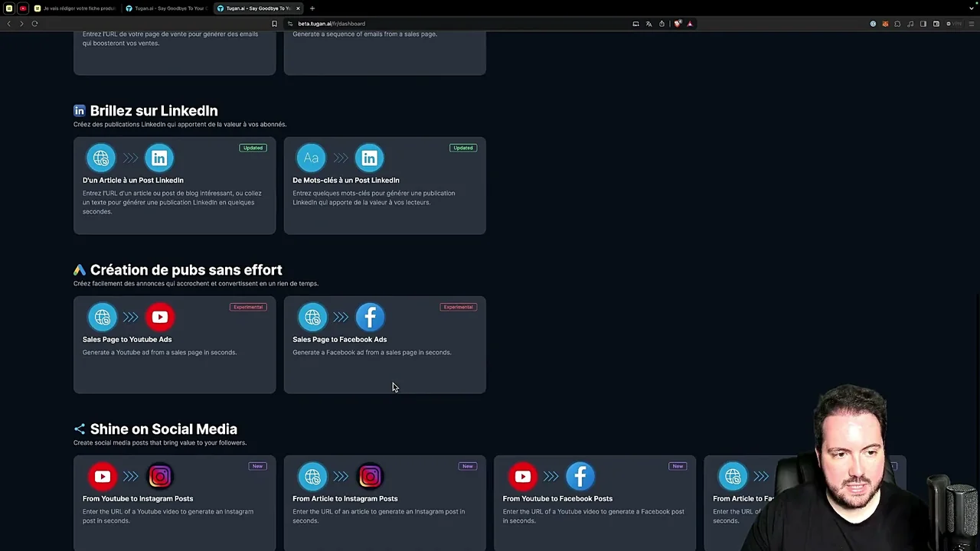Open D'un Article à un Post LinkedIn title

tap(133, 181)
